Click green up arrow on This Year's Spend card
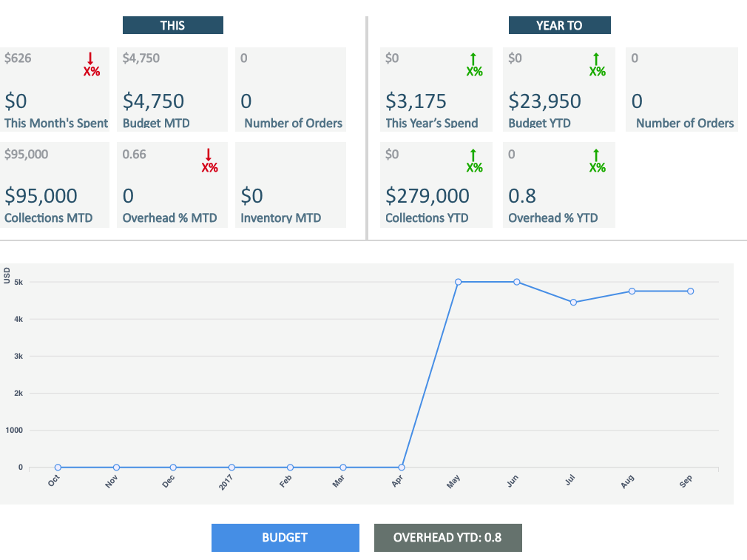Screen dimensions: 747x560 coord(473,59)
